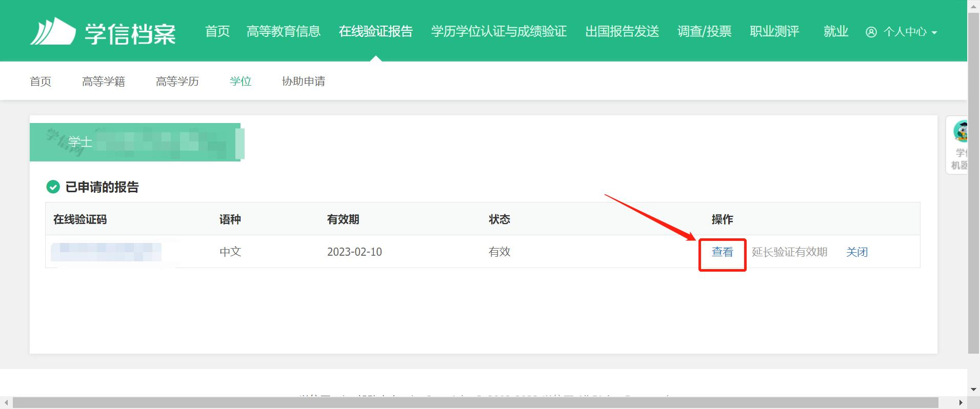
Task: Go to 高等教育信息 menu
Action: [283, 31]
